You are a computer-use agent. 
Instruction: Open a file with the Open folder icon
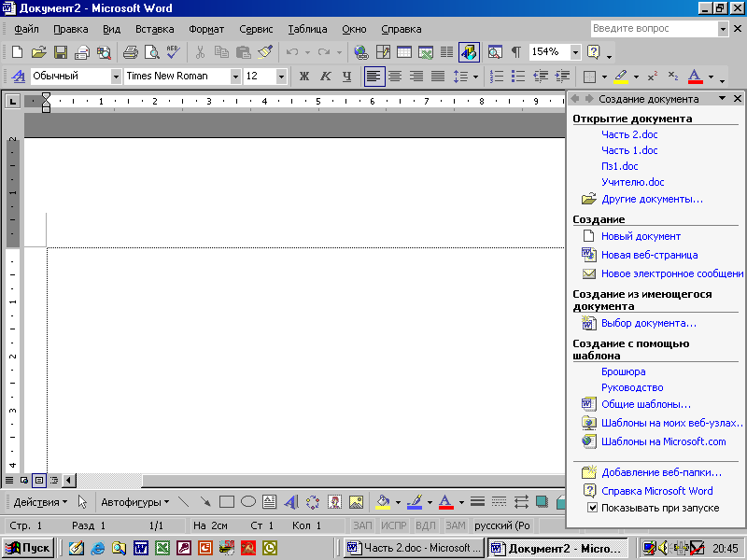coord(39,52)
